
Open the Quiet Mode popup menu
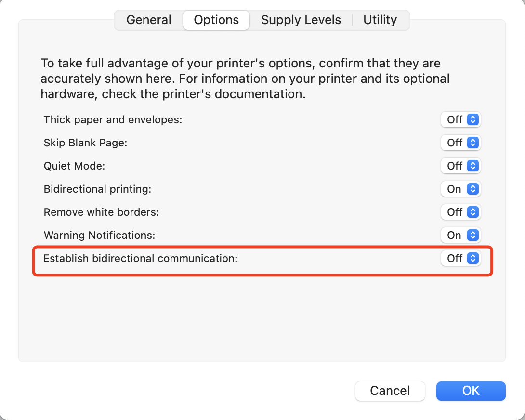point(461,166)
